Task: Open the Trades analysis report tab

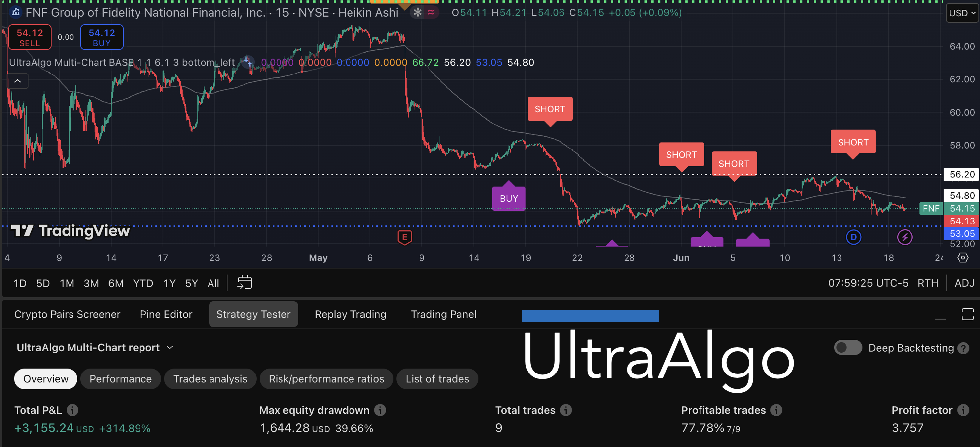Action: pyautogui.click(x=210, y=379)
